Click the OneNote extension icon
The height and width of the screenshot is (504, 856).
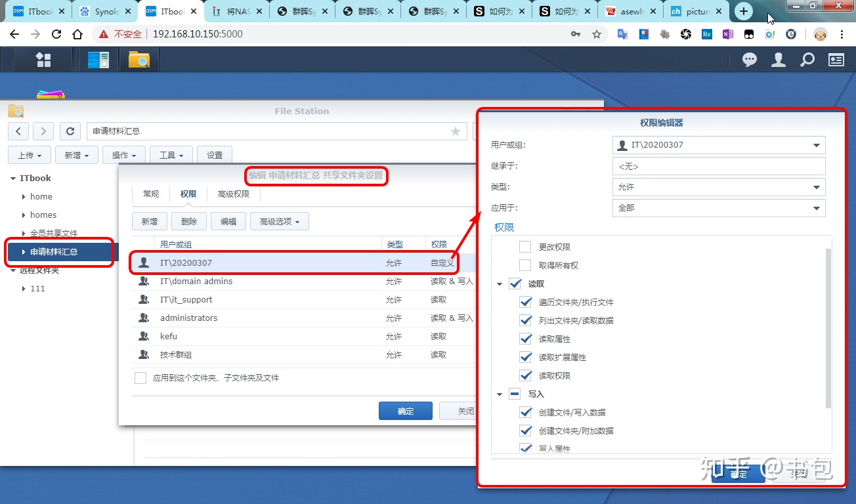[727, 34]
